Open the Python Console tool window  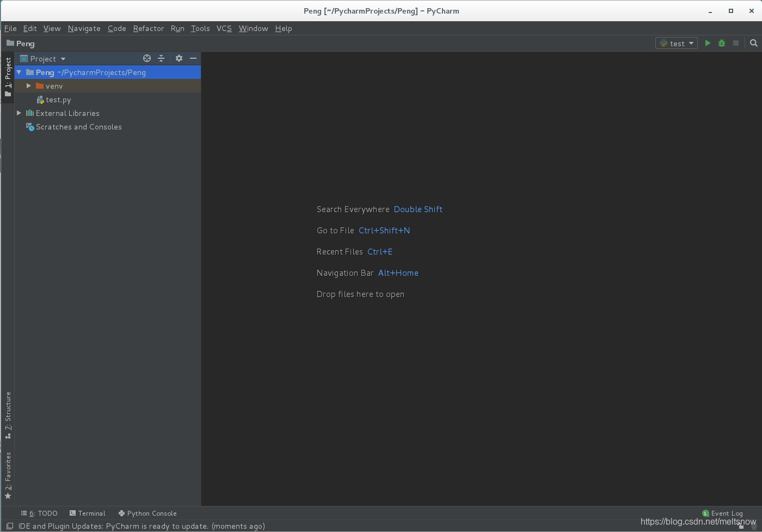[x=148, y=513]
